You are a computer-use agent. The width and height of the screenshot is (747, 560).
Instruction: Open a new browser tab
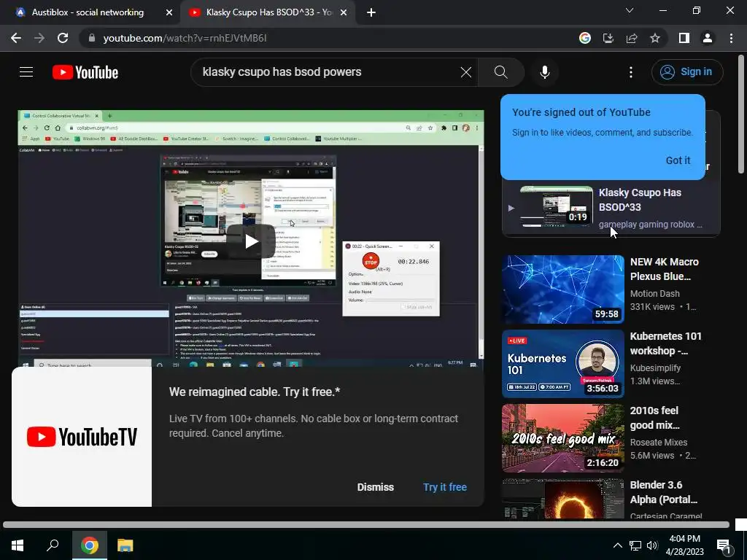371,12
